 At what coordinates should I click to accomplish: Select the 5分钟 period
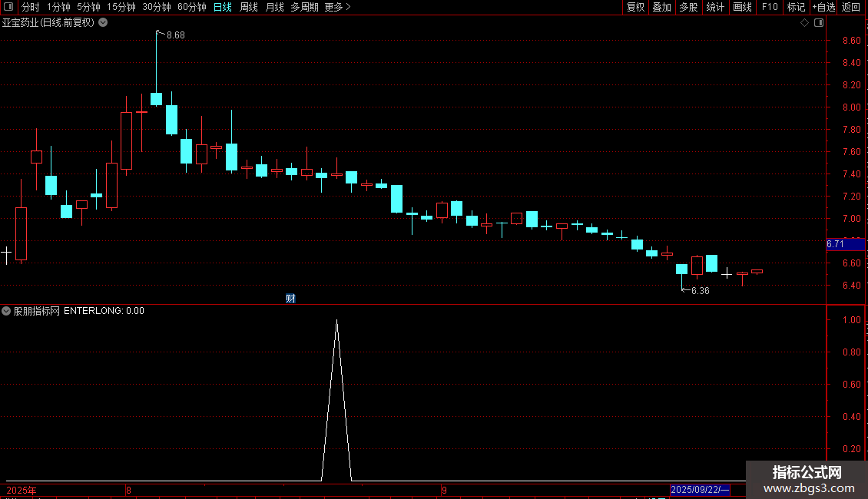click(88, 7)
